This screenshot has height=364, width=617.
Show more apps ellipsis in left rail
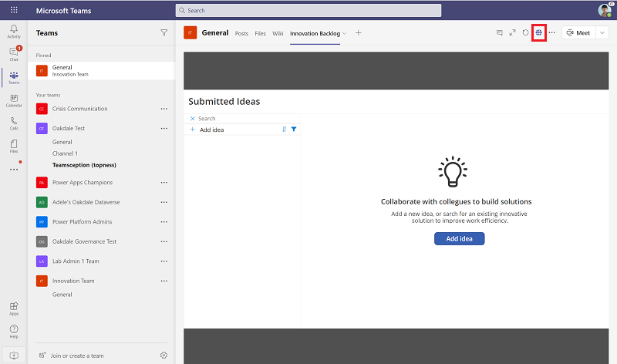coord(14,170)
